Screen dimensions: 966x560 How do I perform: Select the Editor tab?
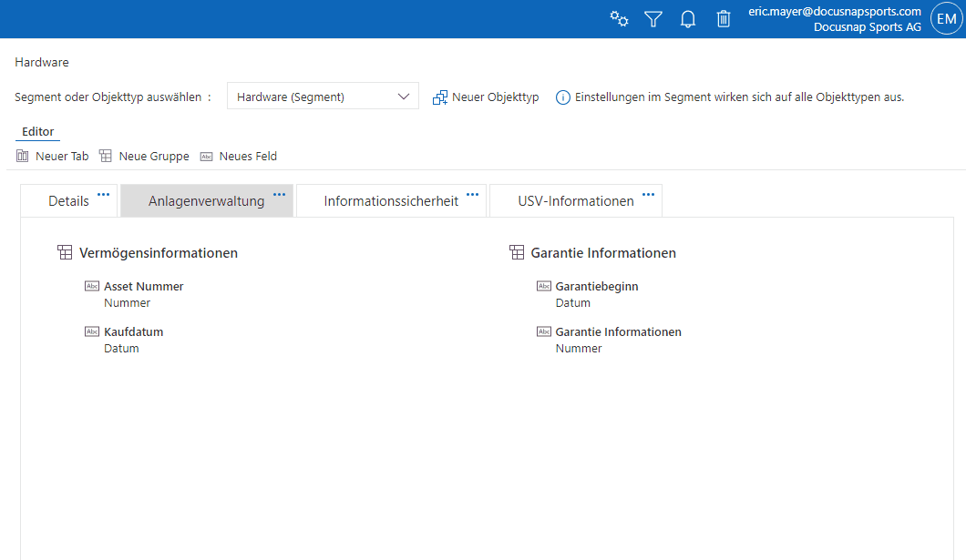[37, 131]
